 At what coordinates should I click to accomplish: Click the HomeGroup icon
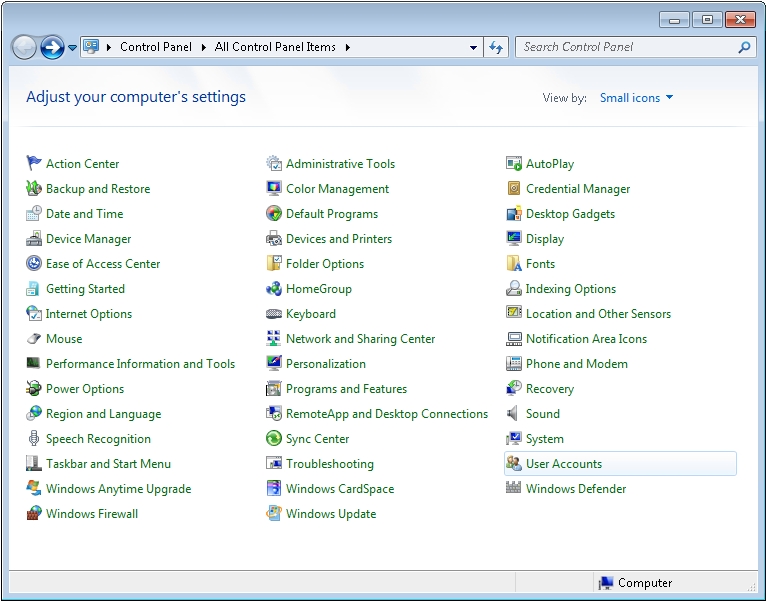tap(274, 288)
